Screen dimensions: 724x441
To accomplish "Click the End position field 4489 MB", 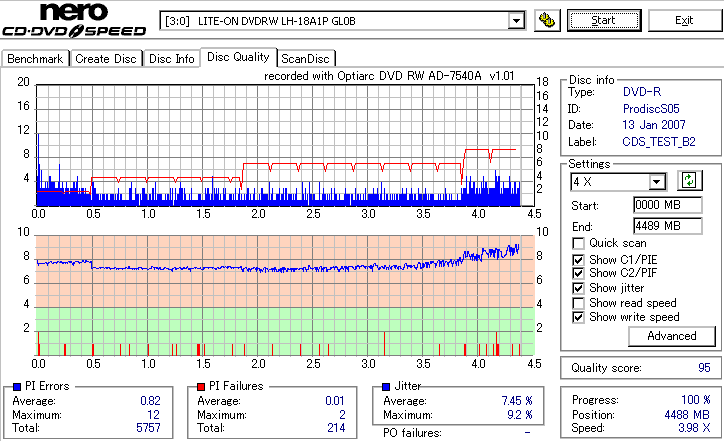I will click(x=668, y=226).
